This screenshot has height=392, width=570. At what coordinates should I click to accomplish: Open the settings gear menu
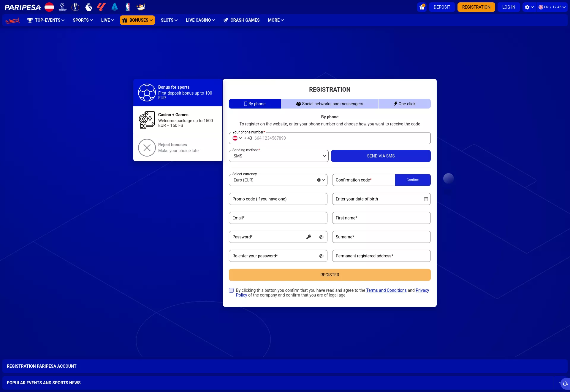coord(529,7)
